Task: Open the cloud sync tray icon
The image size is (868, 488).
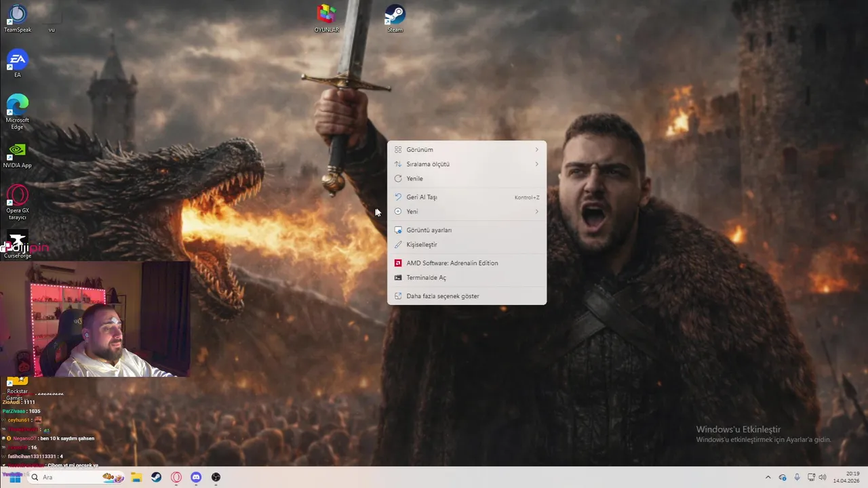Action: pyautogui.click(x=783, y=477)
